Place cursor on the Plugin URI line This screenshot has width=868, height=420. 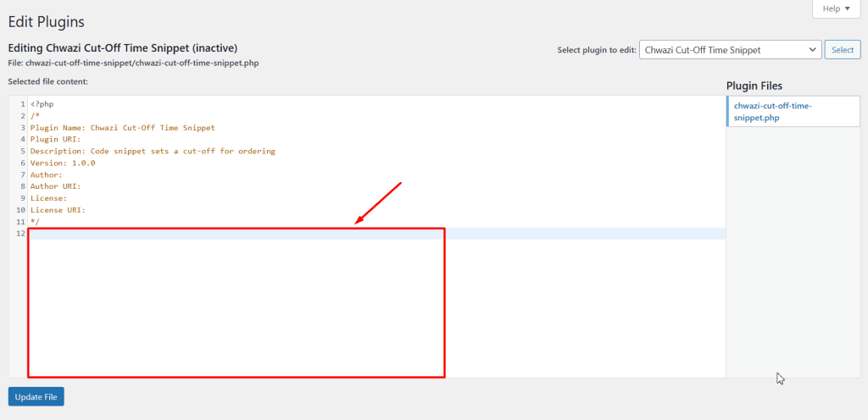point(55,140)
